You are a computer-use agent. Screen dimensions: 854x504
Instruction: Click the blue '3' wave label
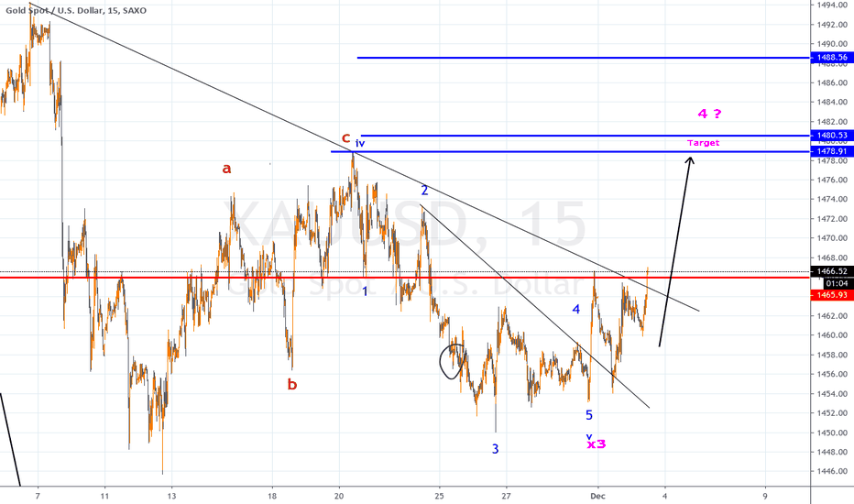pos(496,449)
